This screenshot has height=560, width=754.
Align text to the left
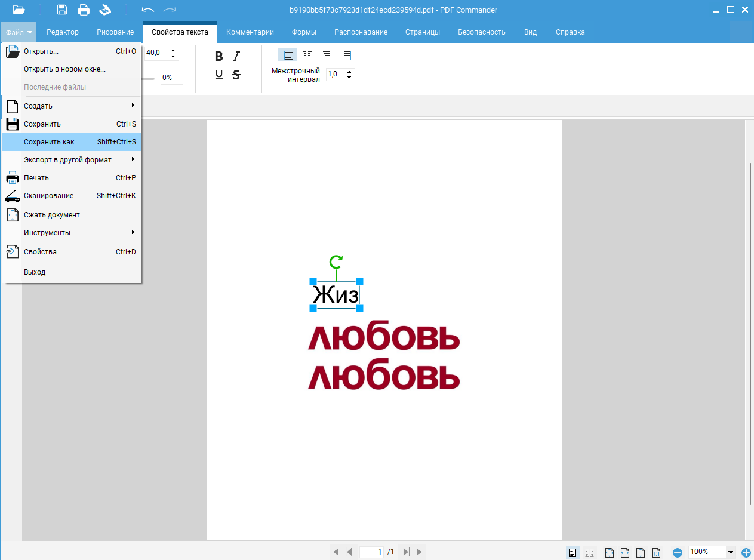(288, 56)
